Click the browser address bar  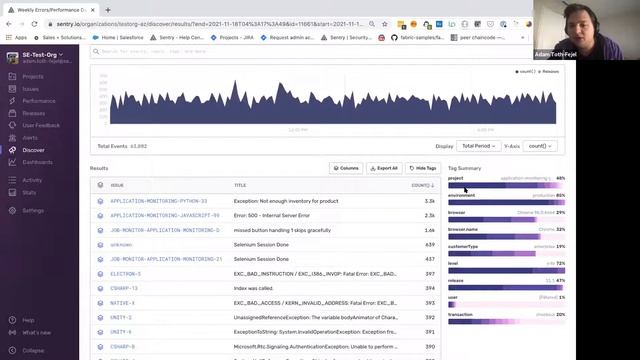(209, 24)
